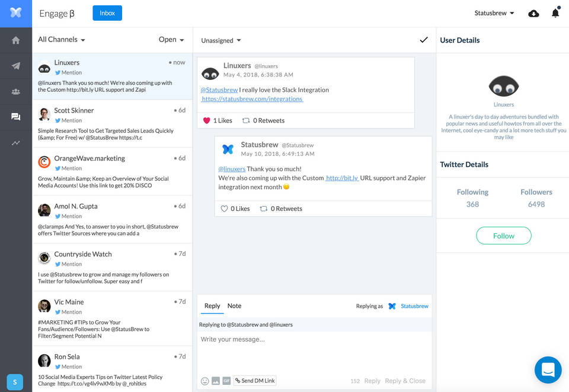
Task: Open the Reports trend line icon
Action: point(16,143)
